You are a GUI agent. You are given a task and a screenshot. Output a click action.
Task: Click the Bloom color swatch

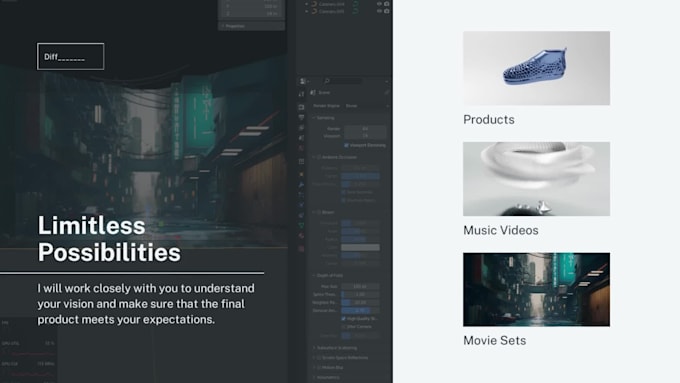pyautogui.click(x=360, y=247)
